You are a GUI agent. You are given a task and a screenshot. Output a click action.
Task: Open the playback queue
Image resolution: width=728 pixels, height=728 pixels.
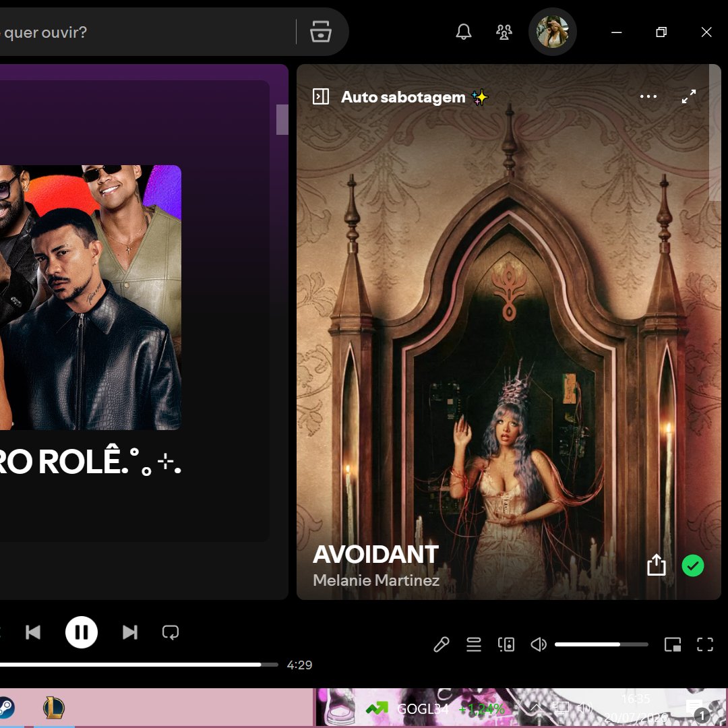pyautogui.click(x=474, y=644)
